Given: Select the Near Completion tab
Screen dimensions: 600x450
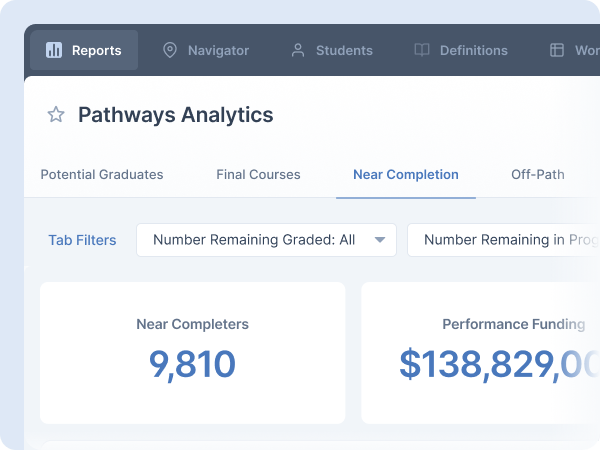Looking at the screenshot, I should 405,174.
